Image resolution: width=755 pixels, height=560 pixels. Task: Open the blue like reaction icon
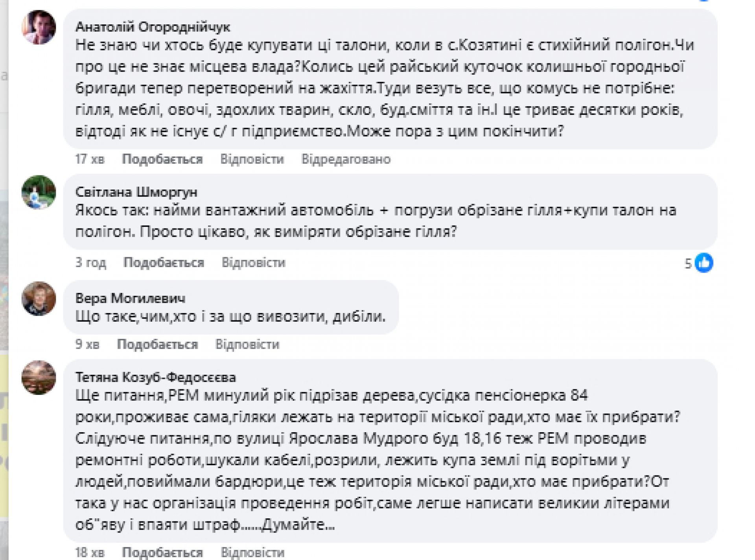pyautogui.click(x=703, y=263)
